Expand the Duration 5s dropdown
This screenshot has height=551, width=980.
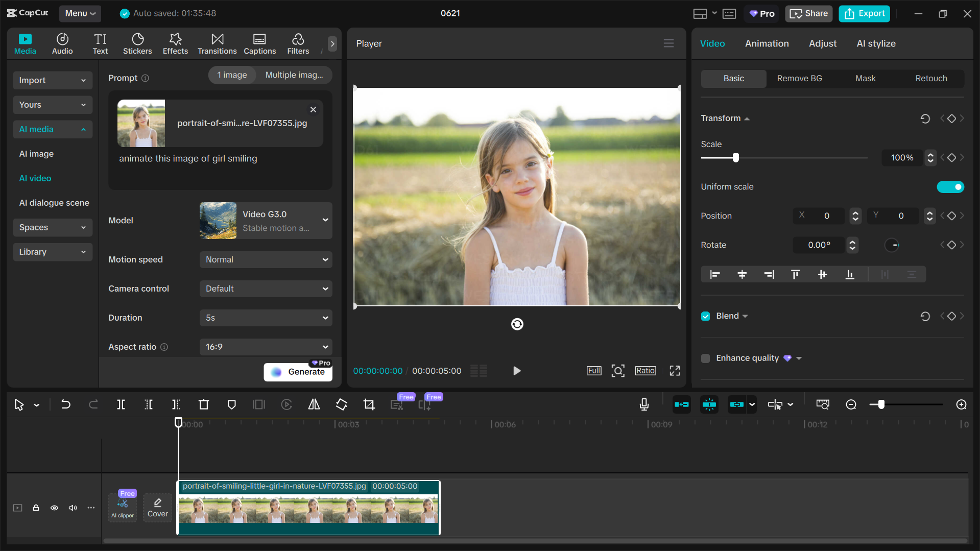click(266, 318)
